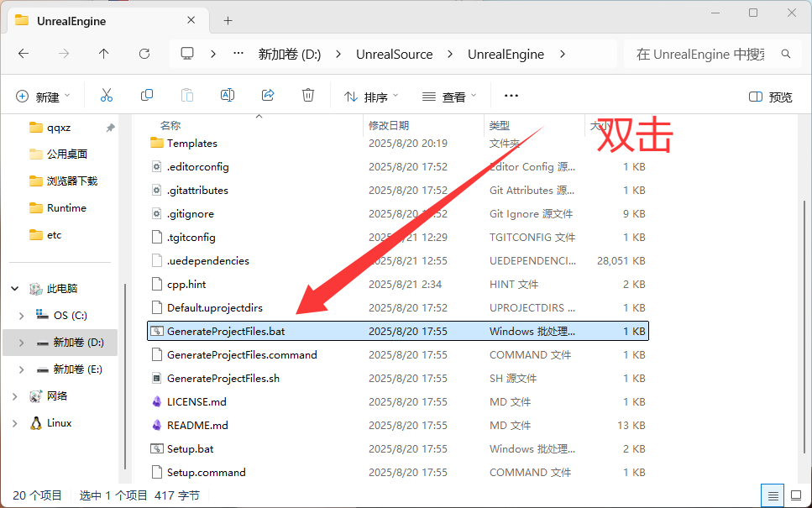Screen dimensions: 812x508
Task: Show hidden breadcrumb path ellipsis
Action: coord(238,54)
